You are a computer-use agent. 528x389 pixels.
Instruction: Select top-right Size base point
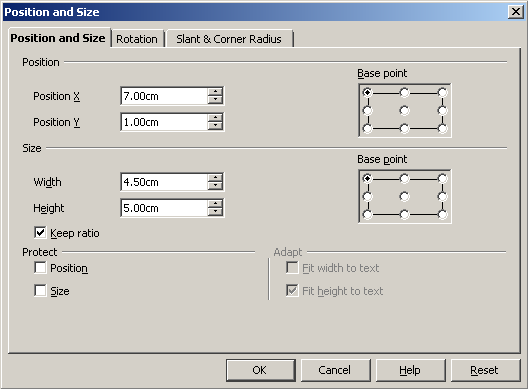coord(442,178)
